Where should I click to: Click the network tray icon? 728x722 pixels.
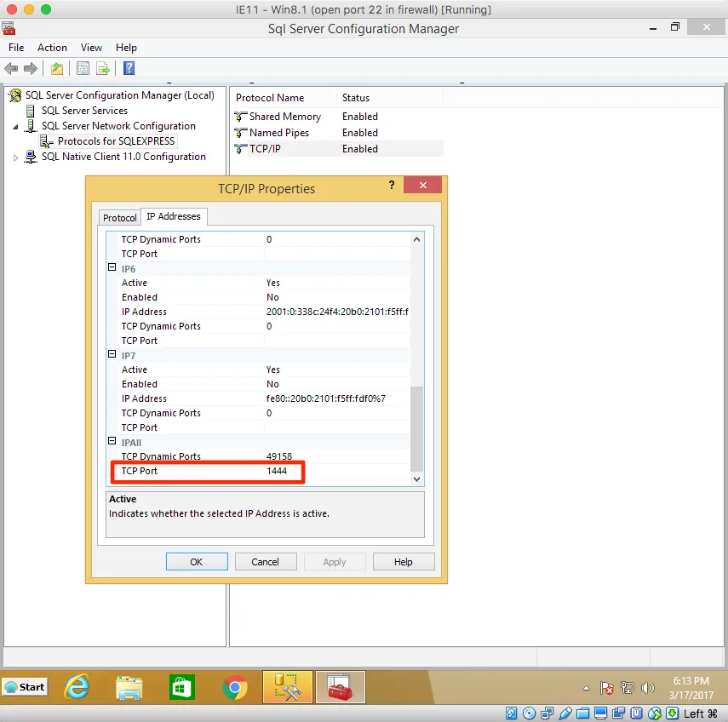628,688
